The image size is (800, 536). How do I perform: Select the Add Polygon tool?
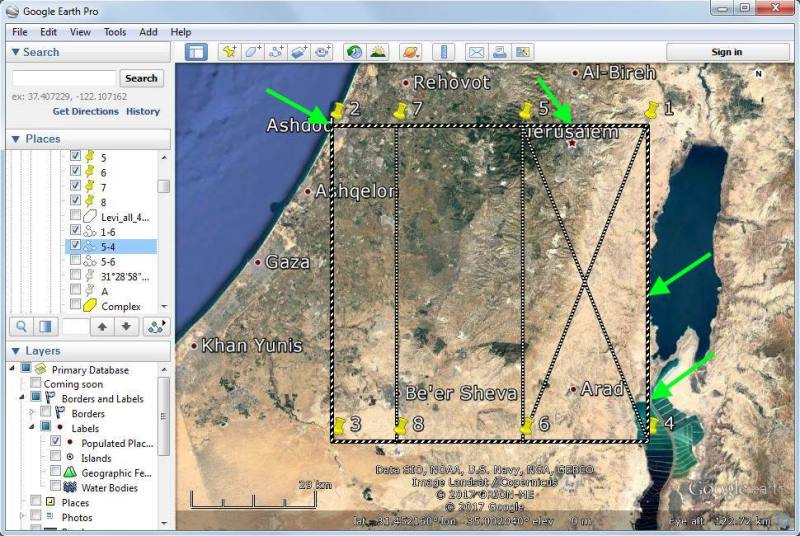253,52
